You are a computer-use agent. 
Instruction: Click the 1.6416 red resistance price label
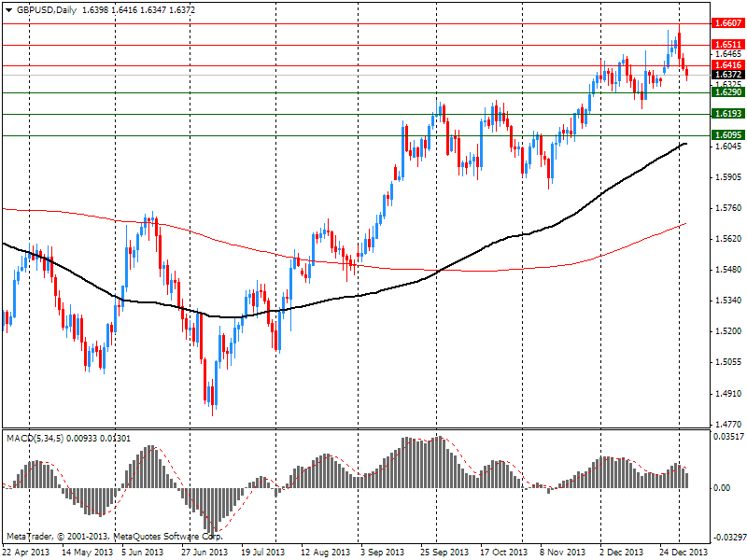(x=728, y=65)
